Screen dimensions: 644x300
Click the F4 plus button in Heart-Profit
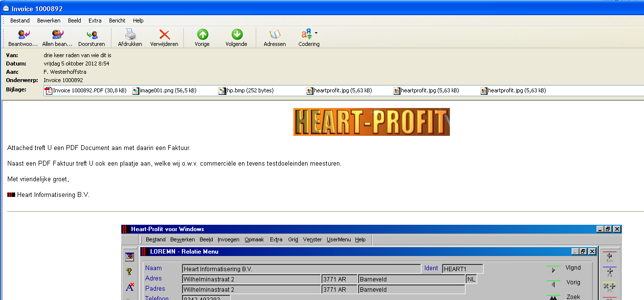(610, 272)
